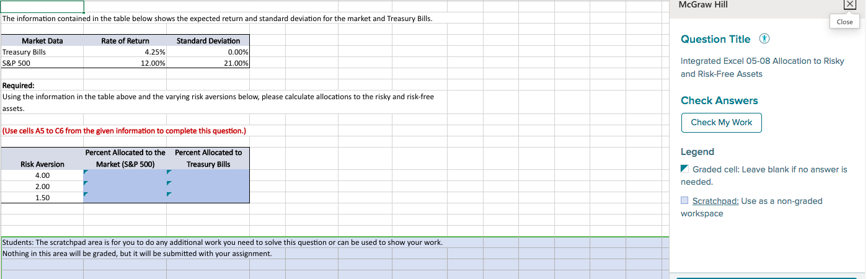Viewport: 868px width, 279px height.
Task: Close the McGraw Hill side panel
Action: (x=849, y=4)
